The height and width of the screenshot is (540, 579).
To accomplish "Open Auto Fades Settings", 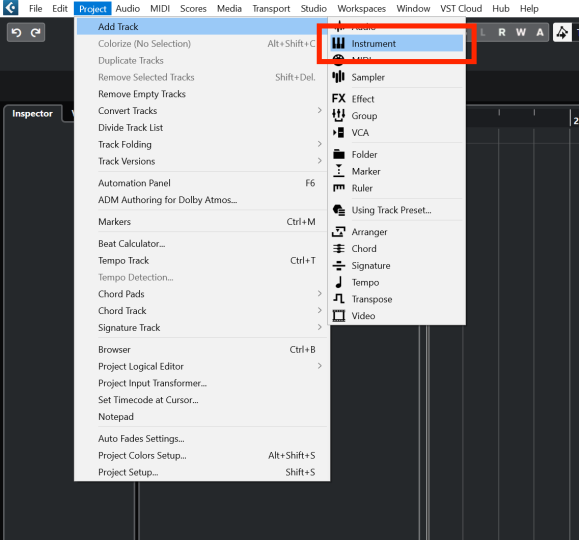I will [x=202, y=438].
